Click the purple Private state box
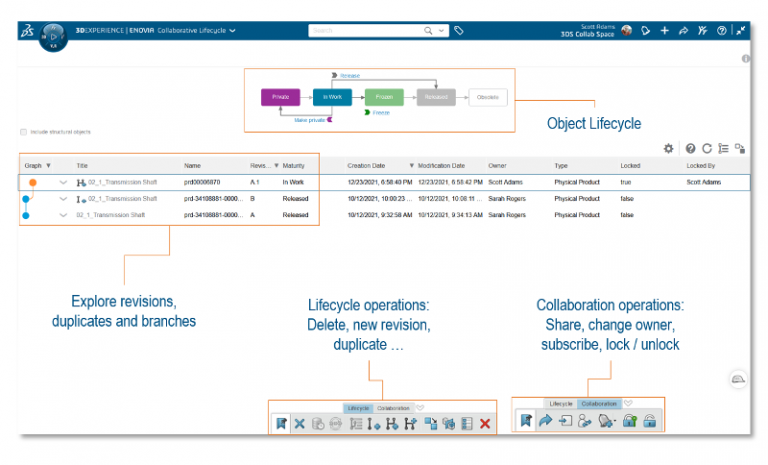The height and width of the screenshot is (465, 768). [x=280, y=97]
